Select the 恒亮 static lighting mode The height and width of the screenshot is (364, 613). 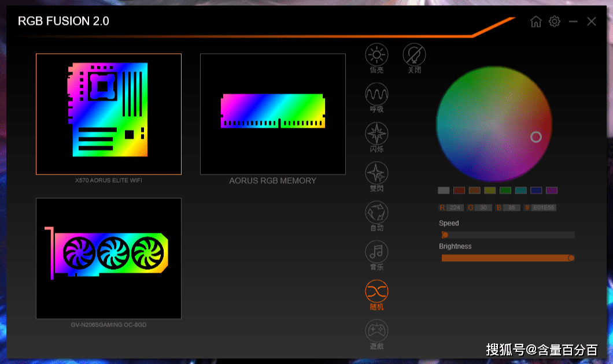(376, 58)
